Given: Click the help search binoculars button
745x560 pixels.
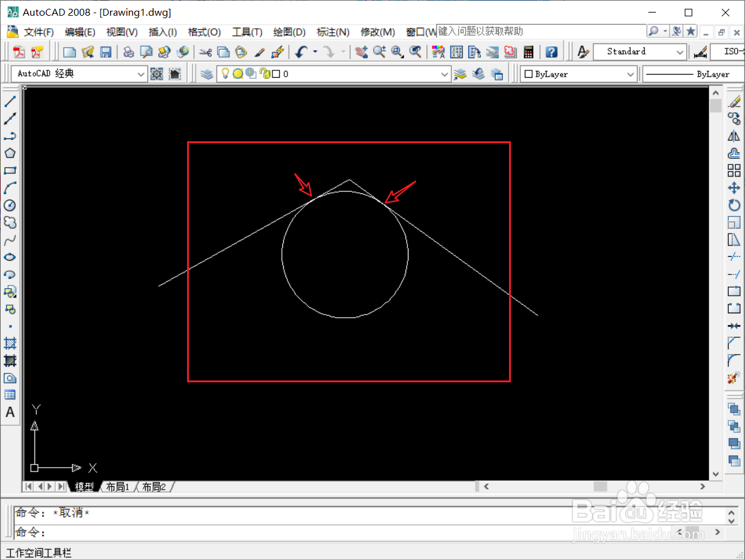Looking at the screenshot, I should click(654, 31).
